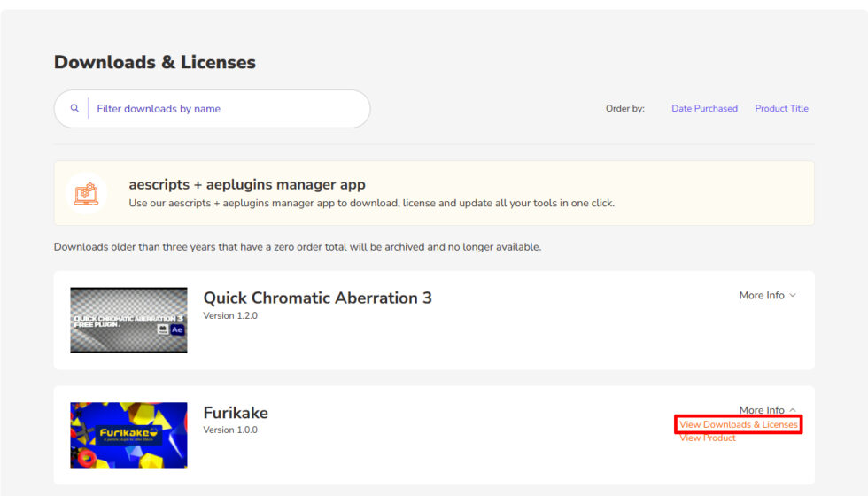Click the Ae badge on Chromatic Aberration thumbnail
The height and width of the screenshot is (496, 868).
[176, 329]
